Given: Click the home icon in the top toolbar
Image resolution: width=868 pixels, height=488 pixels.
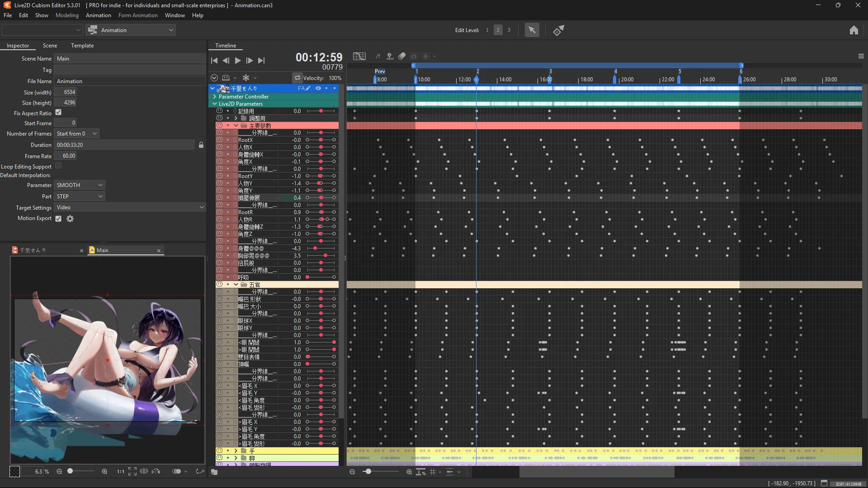Looking at the screenshot, I should click(854, 30).
